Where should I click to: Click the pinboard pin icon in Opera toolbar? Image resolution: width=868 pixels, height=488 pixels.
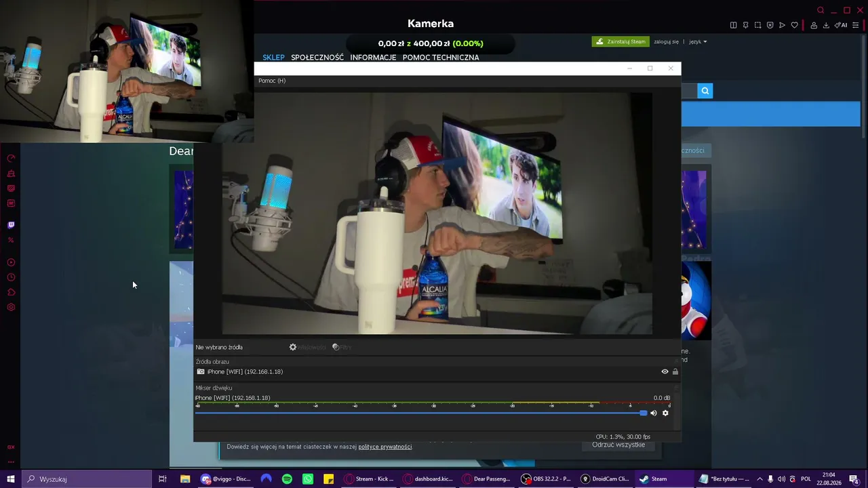[745, 25]
